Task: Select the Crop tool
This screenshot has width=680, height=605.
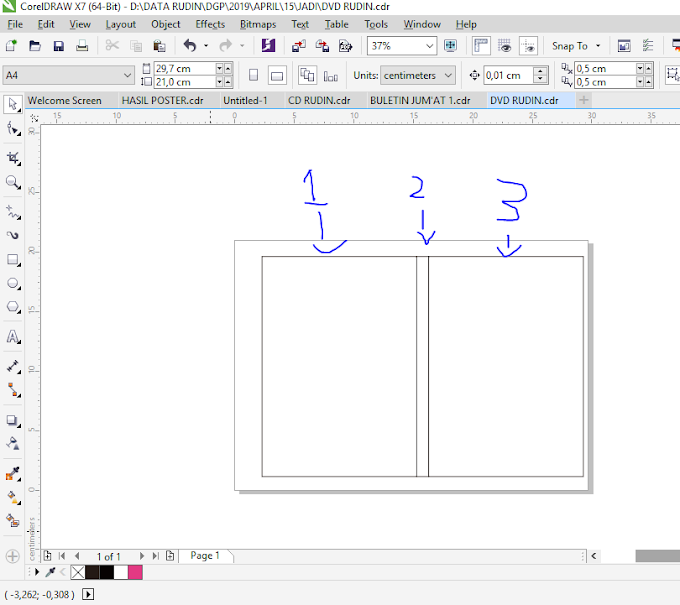Action: tap(13, 158)
